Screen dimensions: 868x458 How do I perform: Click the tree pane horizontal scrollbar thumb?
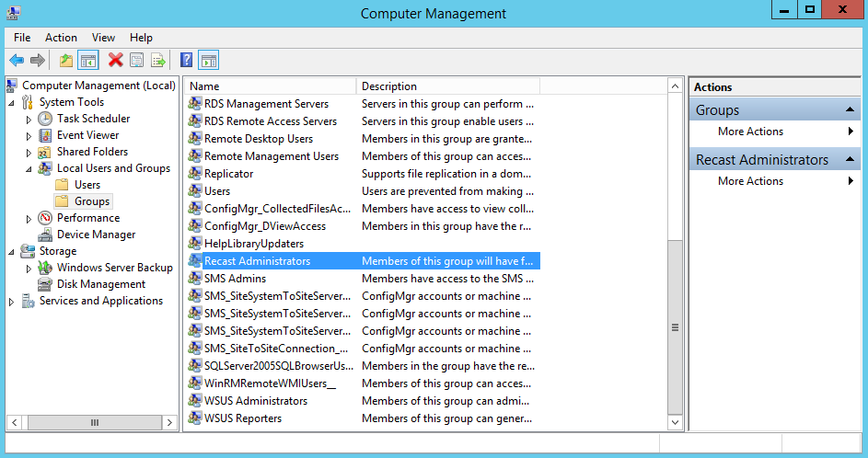[94, 422]
